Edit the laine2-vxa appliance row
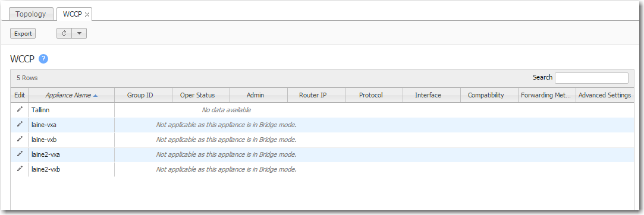 [x=19, y=154]
